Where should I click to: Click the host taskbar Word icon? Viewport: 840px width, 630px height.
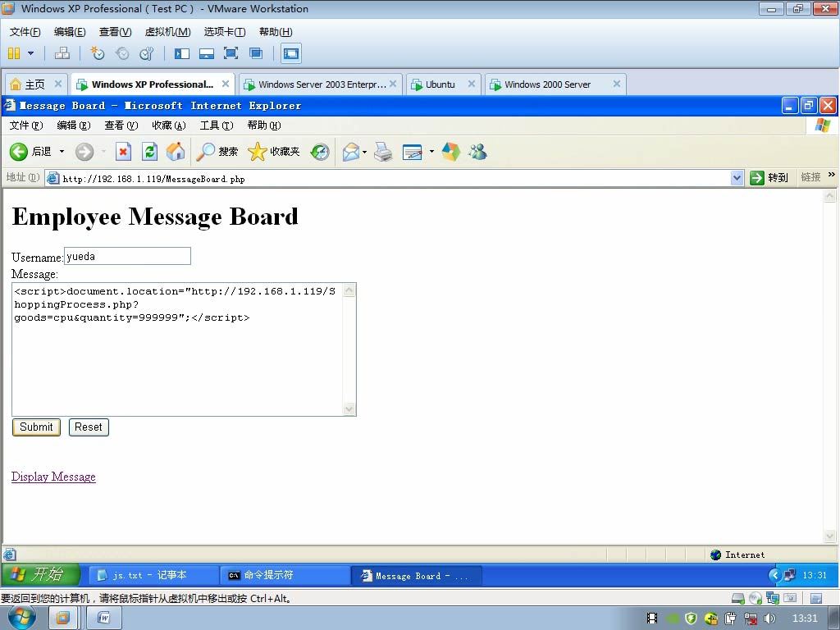pyautogui.click(x=104, y=619)
